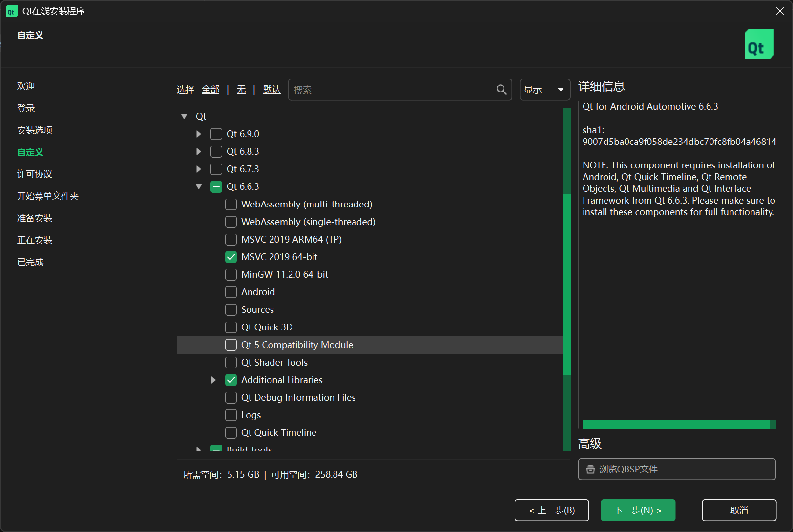Open the 显示 dropdown
793x532 pixels.
coord(545,89)
